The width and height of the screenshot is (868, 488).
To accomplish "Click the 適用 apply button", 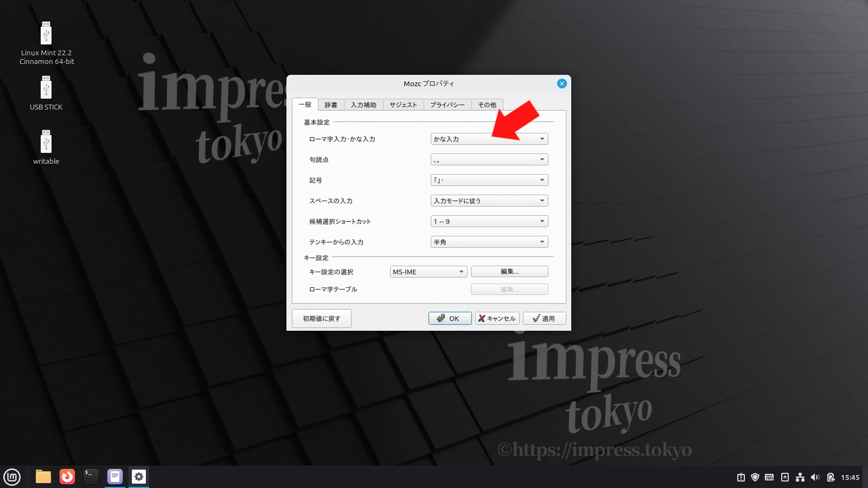I will pos(545,318).
